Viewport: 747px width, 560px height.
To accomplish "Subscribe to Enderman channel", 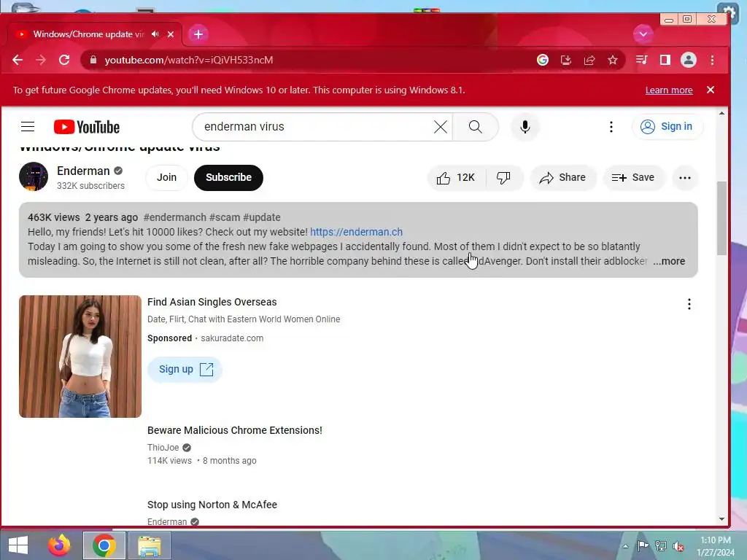I will tap(228, 178).
